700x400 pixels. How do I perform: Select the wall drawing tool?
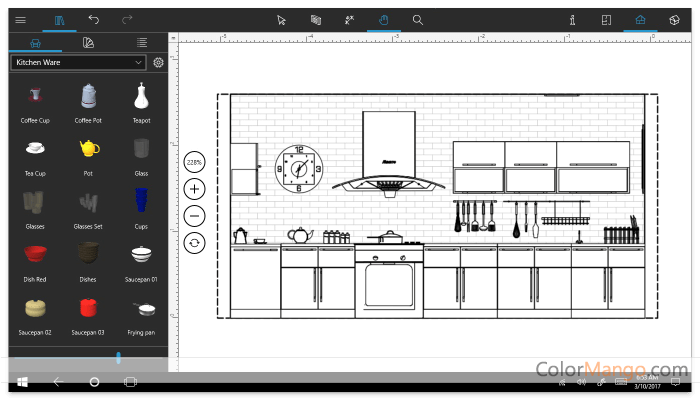click(315, 19)
